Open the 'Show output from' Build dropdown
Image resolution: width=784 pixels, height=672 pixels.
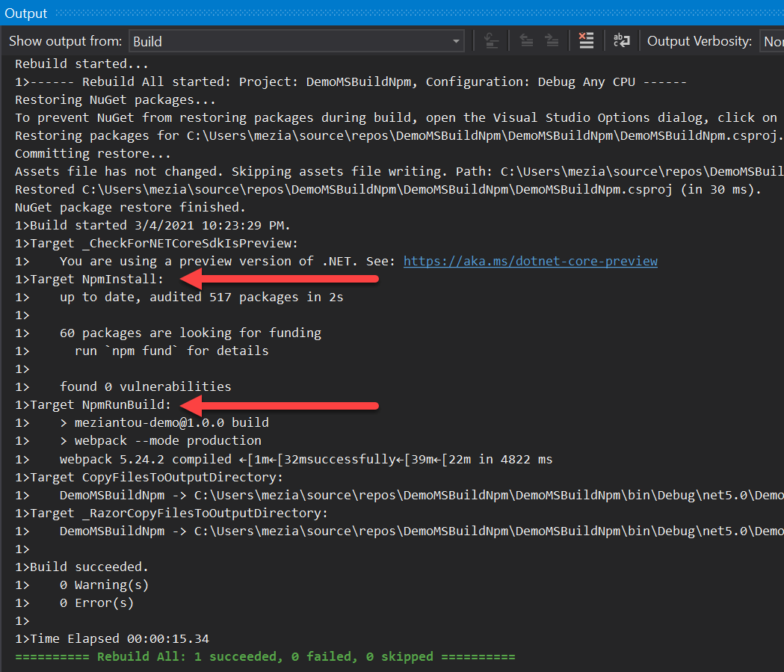[x=297, y=41]
